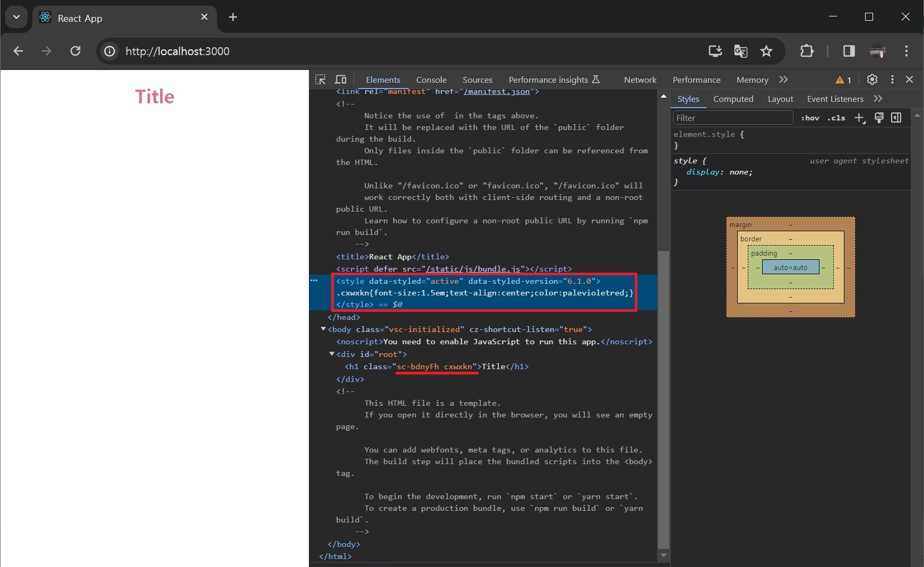Select the Event Listeners pane tab
This screenshot has width=924, height=567.
835,99
